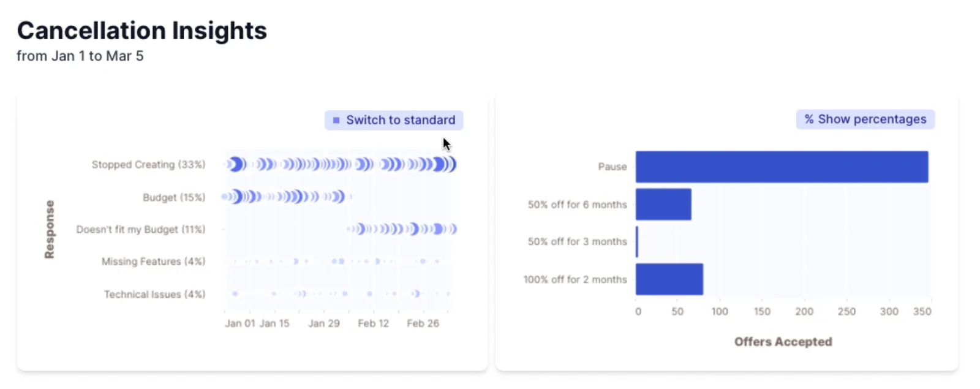Select the 100% off for 2 months bar
This screenshot has width=980, height=389.
pos(669,279)
